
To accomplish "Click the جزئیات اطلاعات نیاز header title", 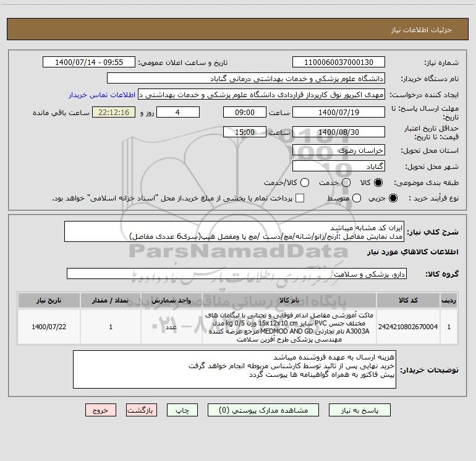I will click(x=422, y=30).
